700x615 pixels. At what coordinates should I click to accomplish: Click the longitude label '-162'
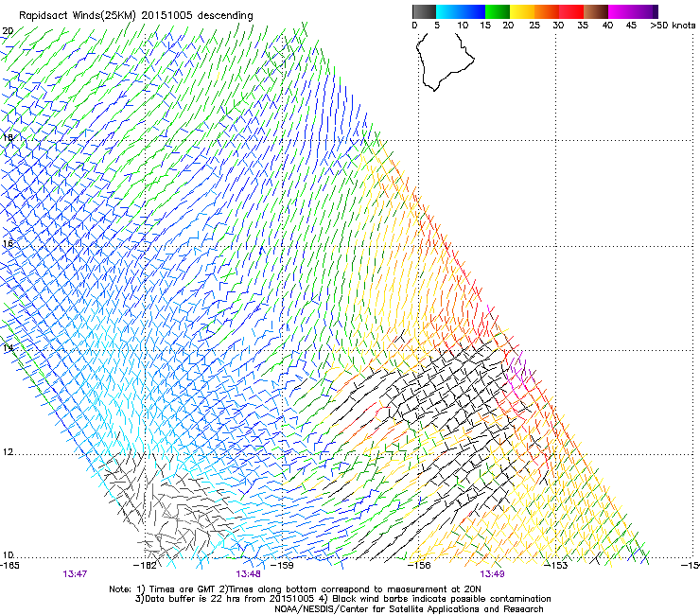click(145, 566)
